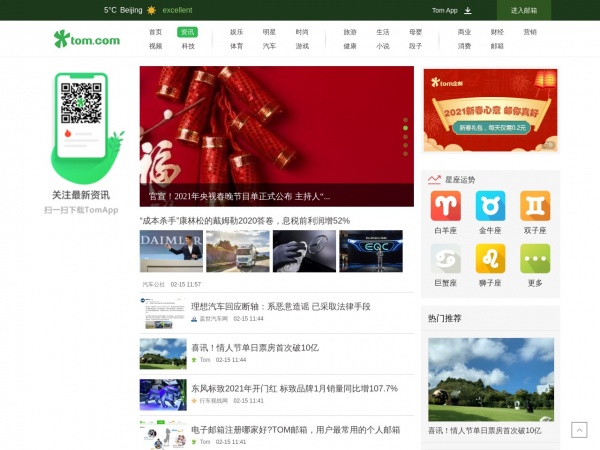Click the 进入邮箱 enter mailbox button
Viewport: 600px width, 450px height.
pyautogui.click(x=524, y=10)
